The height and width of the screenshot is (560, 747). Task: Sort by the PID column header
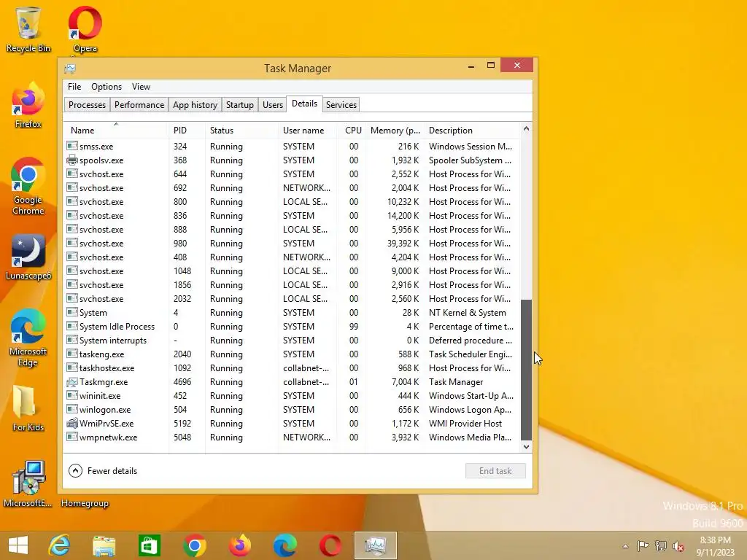(x=187, y=130)
